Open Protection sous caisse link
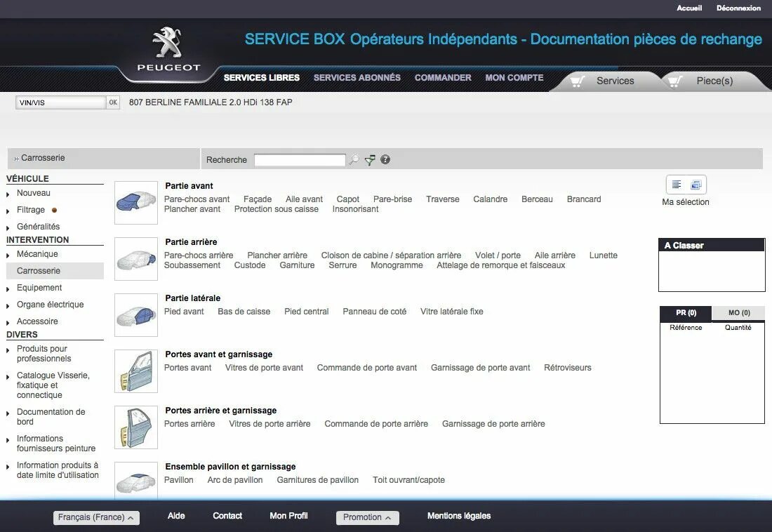This screenshot has width=772, height=532. [277, 209]
